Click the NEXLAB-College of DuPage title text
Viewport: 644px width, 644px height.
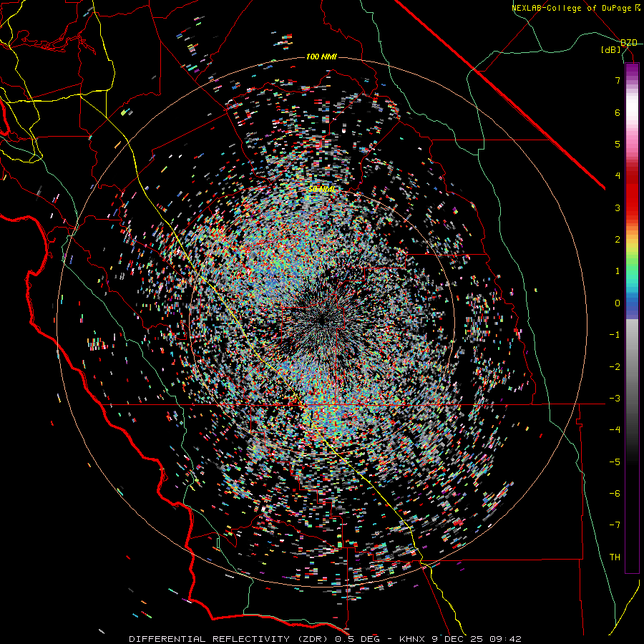click(571, 8)
